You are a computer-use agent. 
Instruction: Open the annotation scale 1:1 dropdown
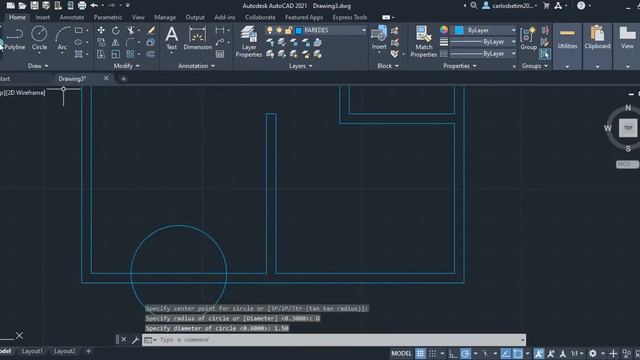(x=577, y=353)
